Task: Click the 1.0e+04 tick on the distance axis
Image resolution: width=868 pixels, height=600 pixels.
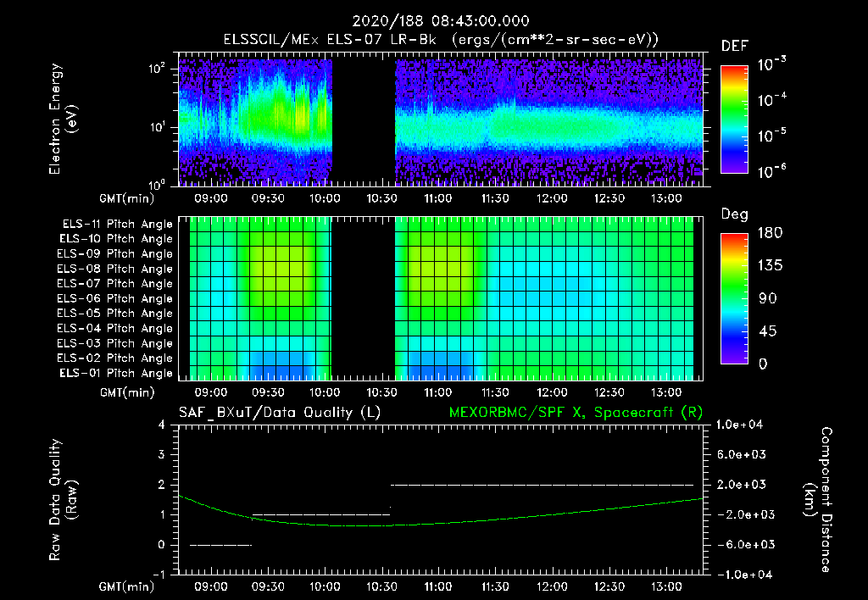Action: pos(740,425)
